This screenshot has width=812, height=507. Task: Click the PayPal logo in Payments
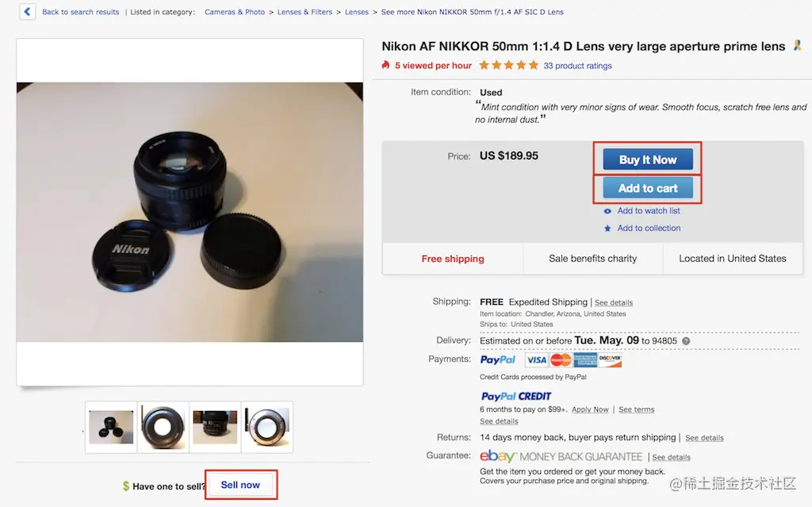coord(498,359)
